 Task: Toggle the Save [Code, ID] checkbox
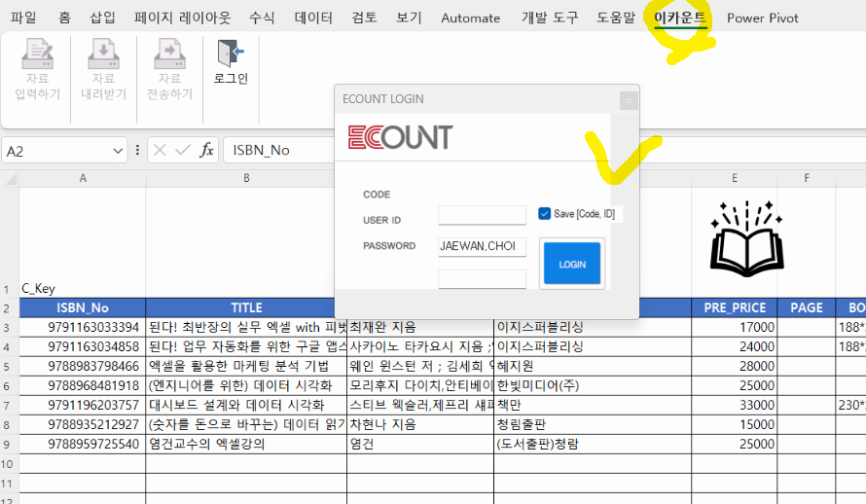point(545,214)
